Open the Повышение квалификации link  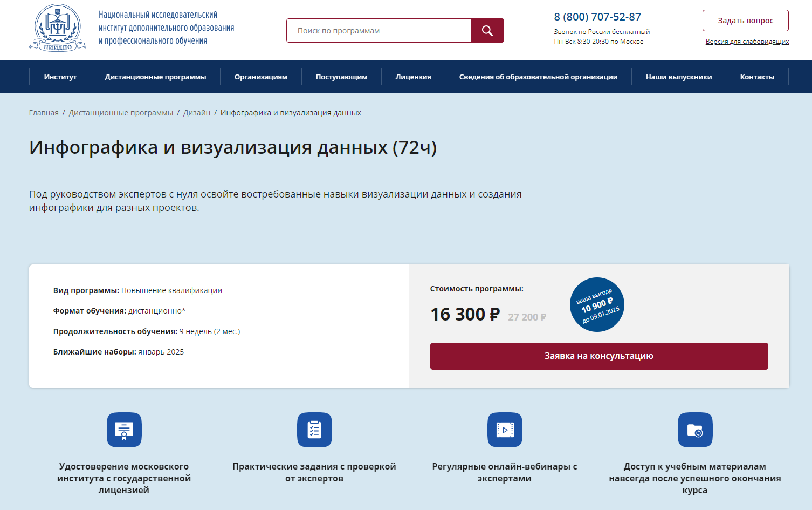coord(171,290)
